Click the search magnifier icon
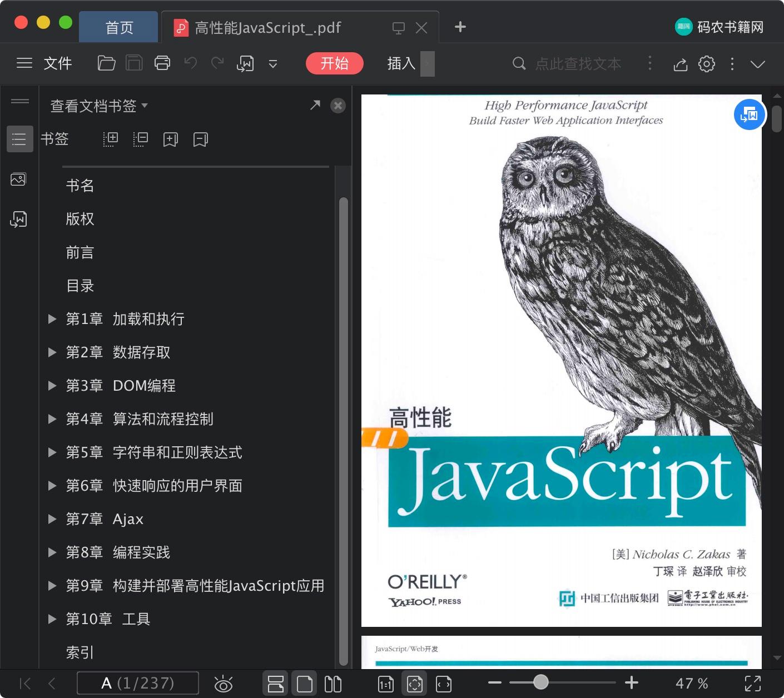Screen dimensions: 784x698 [x=519, y=63]
